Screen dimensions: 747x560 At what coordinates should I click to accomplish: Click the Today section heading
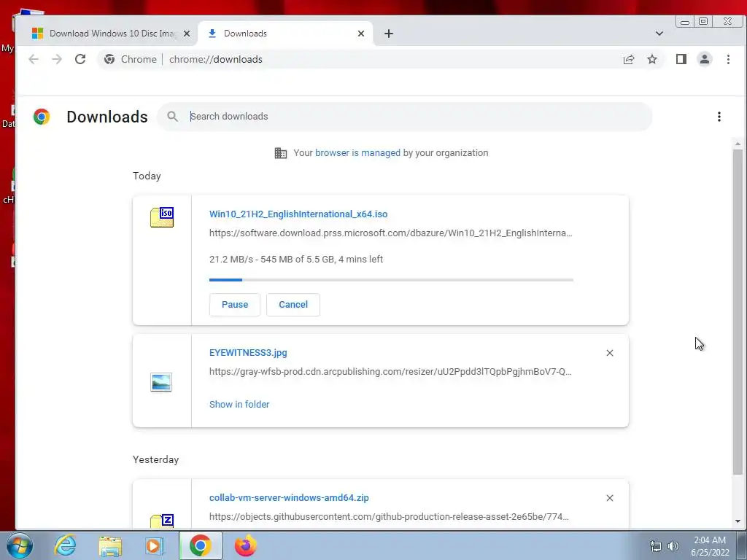tap(147, 176)
